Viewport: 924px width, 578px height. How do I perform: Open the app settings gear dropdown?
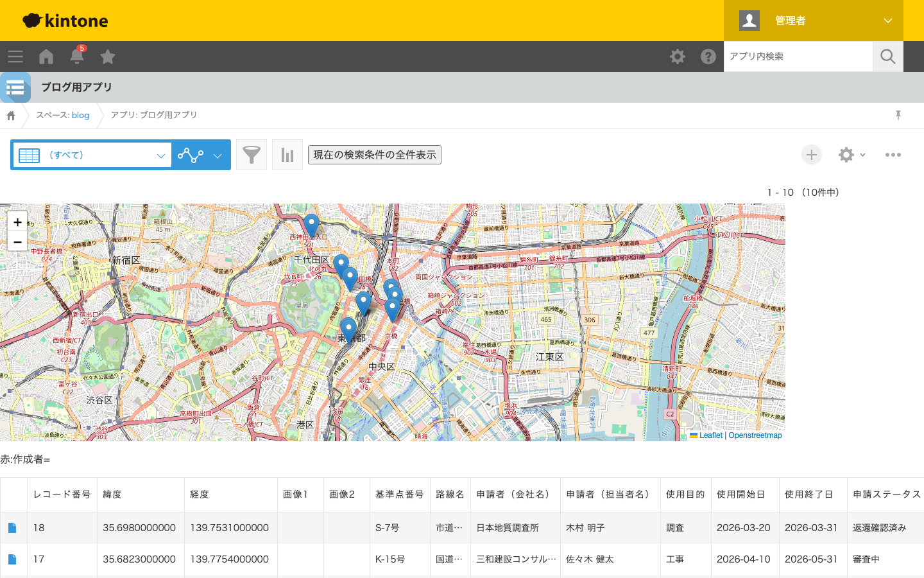pyautogui.click(x=852, y=155)
